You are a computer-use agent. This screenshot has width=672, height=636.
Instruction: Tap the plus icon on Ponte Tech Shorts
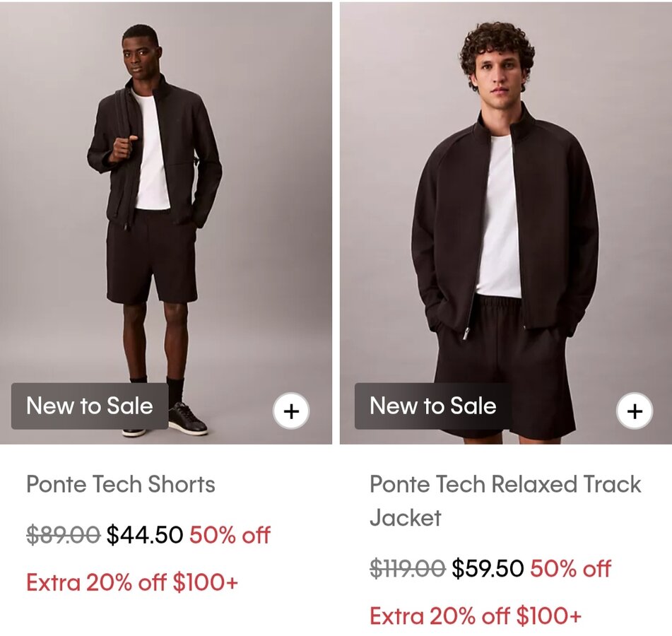(291, 411)
